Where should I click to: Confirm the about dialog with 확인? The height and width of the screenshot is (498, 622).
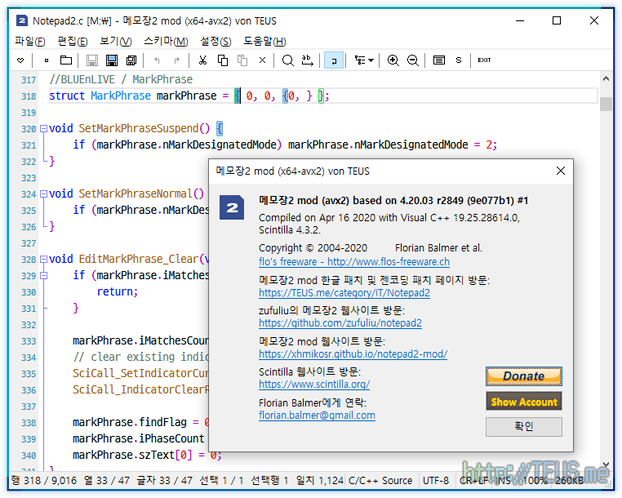click(524, 427)
